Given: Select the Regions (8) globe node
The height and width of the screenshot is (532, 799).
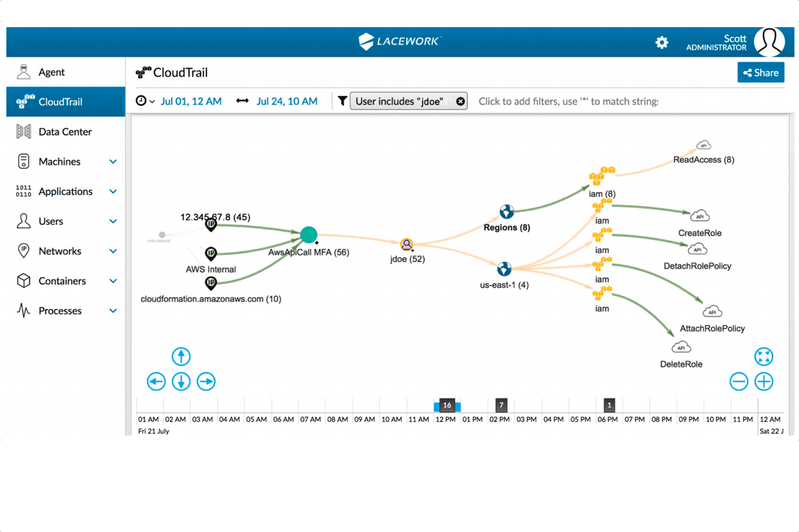Looking at the screenshot, I should point(507,211).
